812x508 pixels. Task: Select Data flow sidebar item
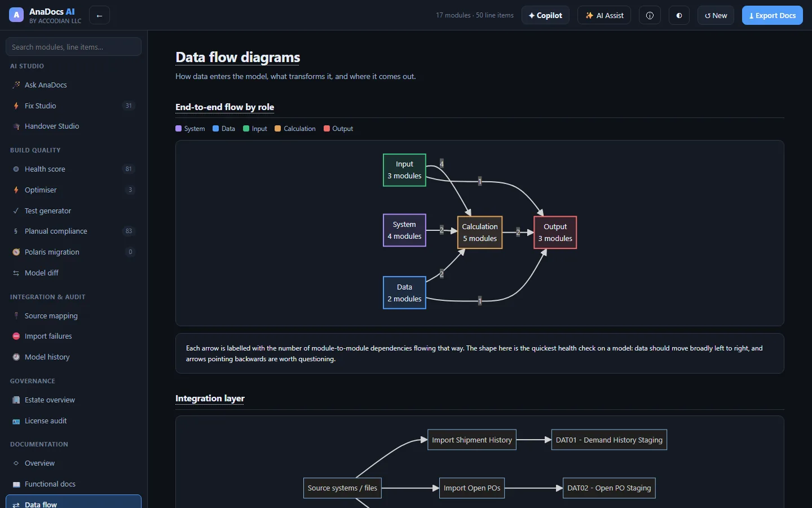pyautogui.click(x=73, y=502)
